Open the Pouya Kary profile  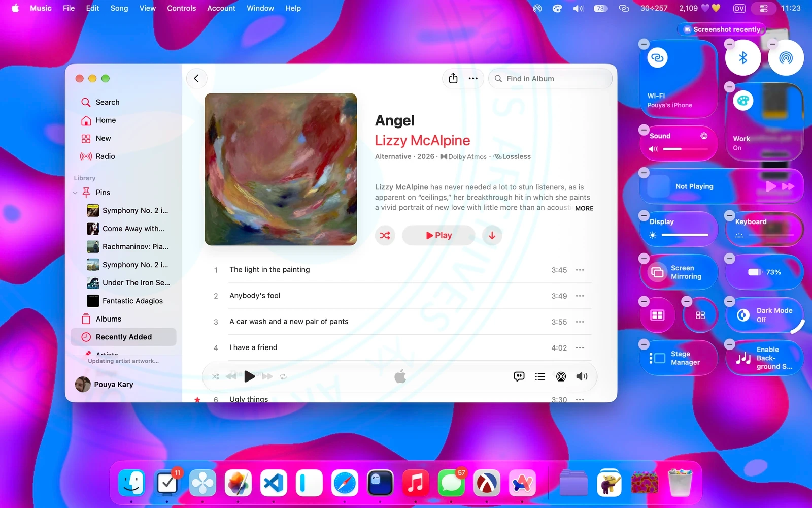(105, 385)
